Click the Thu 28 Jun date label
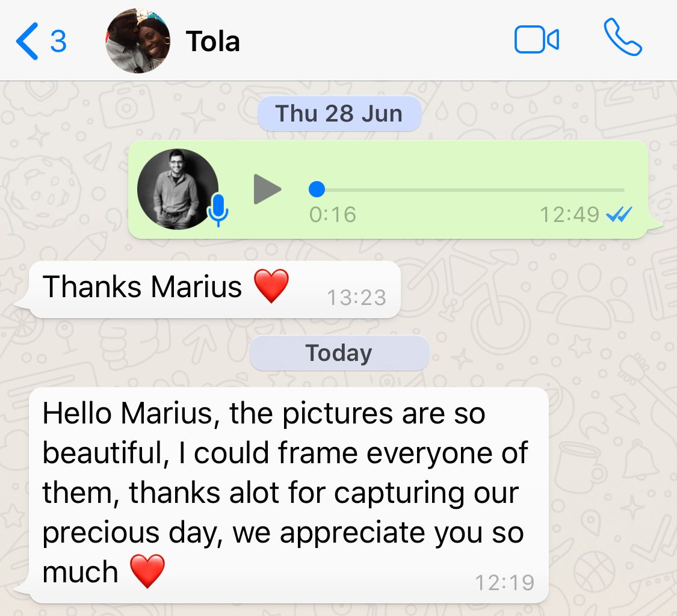 [339, 114]
